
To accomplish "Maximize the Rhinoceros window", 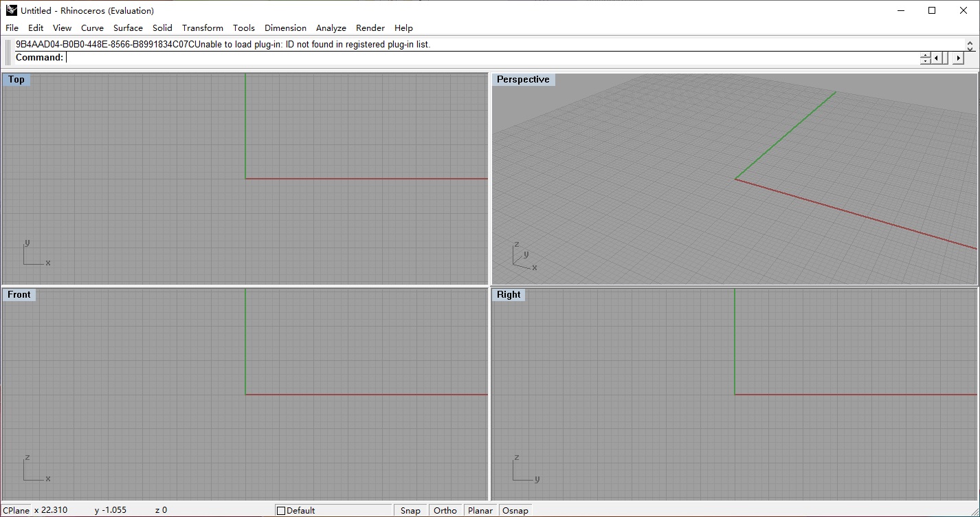I will [x=932, y=10].
